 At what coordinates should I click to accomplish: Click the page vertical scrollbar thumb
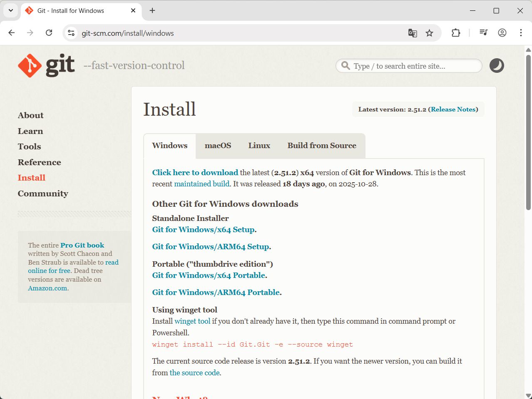(x=528, y=131)
